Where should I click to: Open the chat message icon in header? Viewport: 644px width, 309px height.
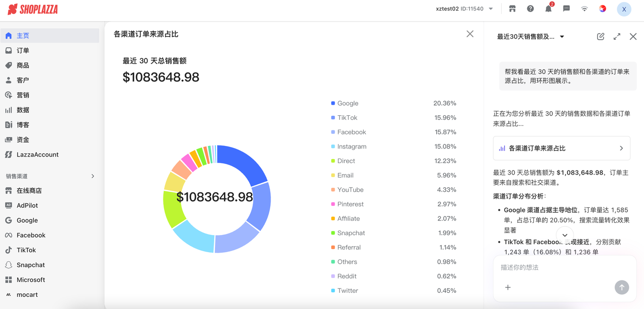567,9
